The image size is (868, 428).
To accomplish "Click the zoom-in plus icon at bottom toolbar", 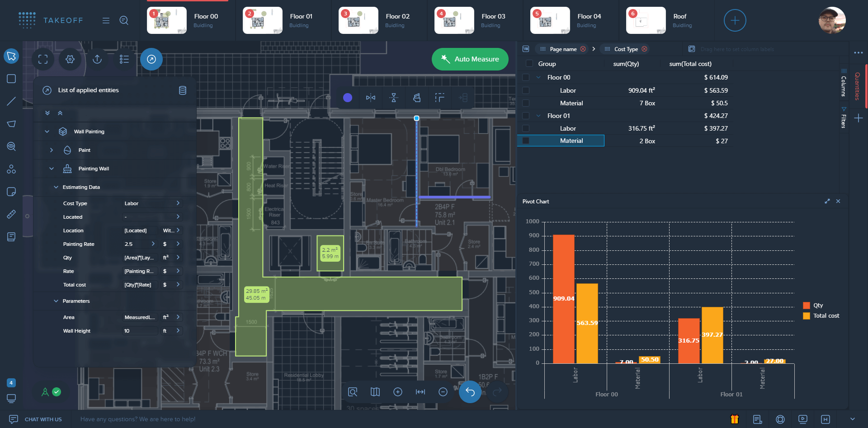I will click(x=398, y=392).
